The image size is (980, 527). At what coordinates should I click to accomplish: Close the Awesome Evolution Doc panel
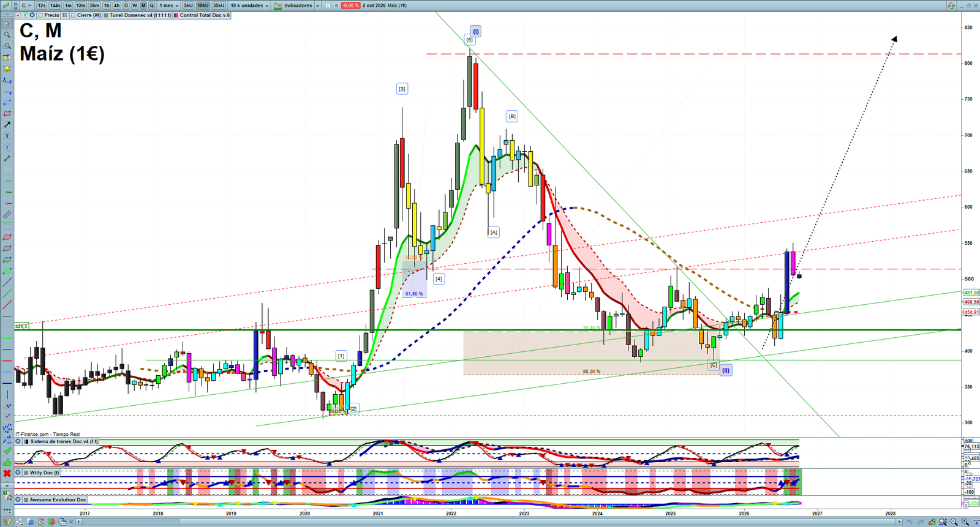click(18, 499)
